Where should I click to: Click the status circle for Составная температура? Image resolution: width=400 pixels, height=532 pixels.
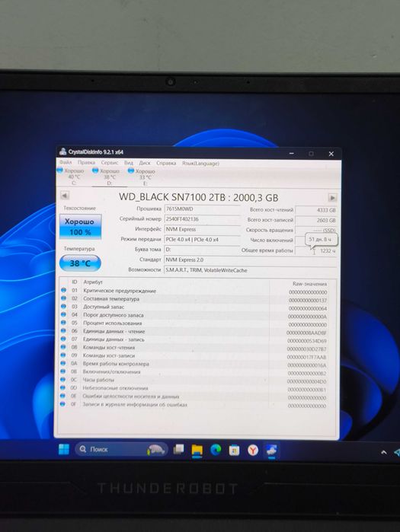[x=63, y=298]
